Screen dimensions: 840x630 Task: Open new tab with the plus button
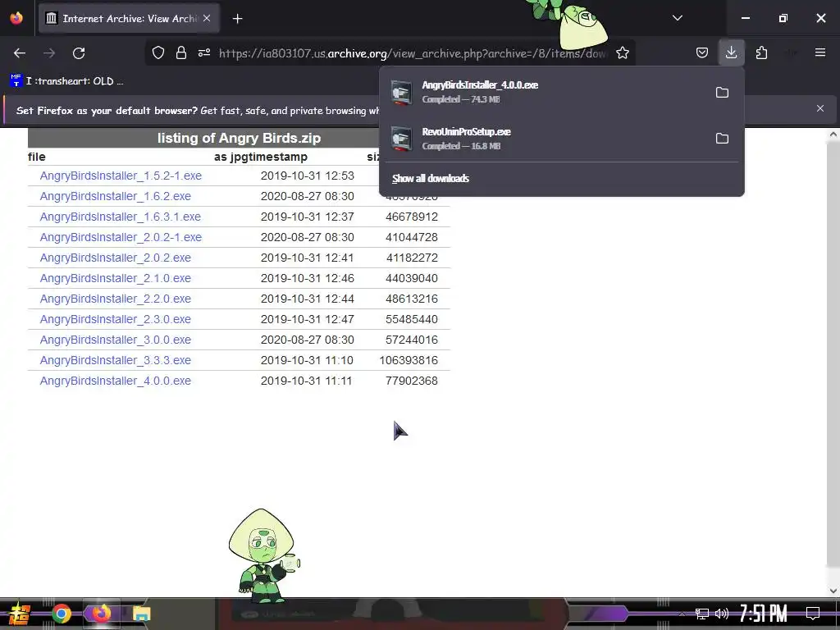click(237, 19)
